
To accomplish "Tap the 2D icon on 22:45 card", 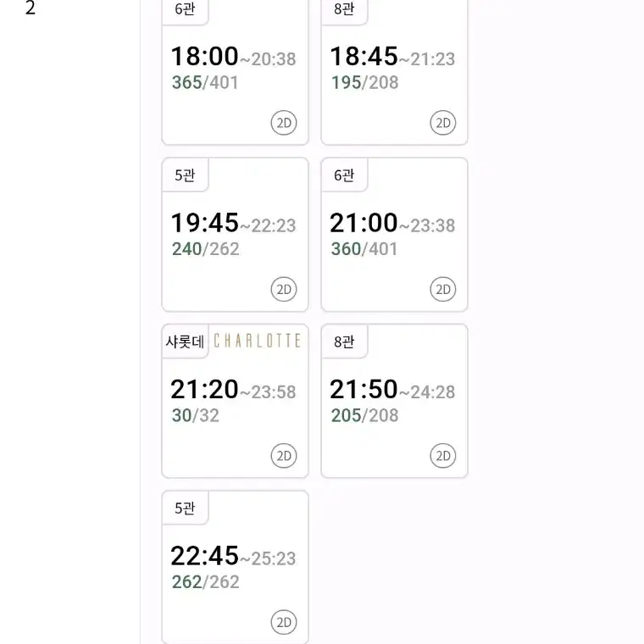I will pos(284,622).
